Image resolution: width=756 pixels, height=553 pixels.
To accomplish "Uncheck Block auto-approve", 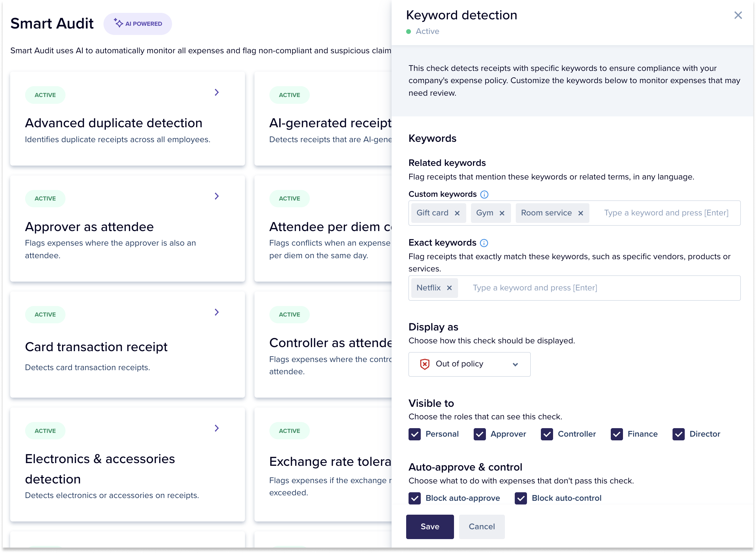I will coord(415,498).
